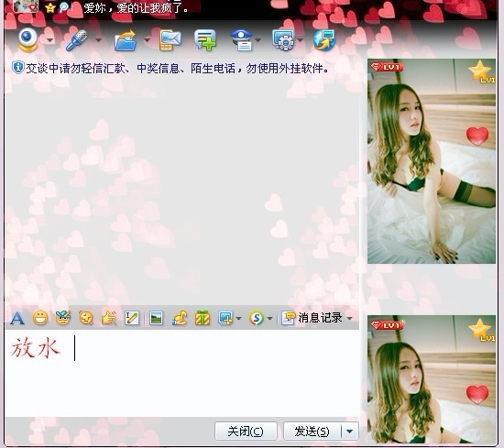Open send options arrow beside 发送(S)

coord(350,432)
